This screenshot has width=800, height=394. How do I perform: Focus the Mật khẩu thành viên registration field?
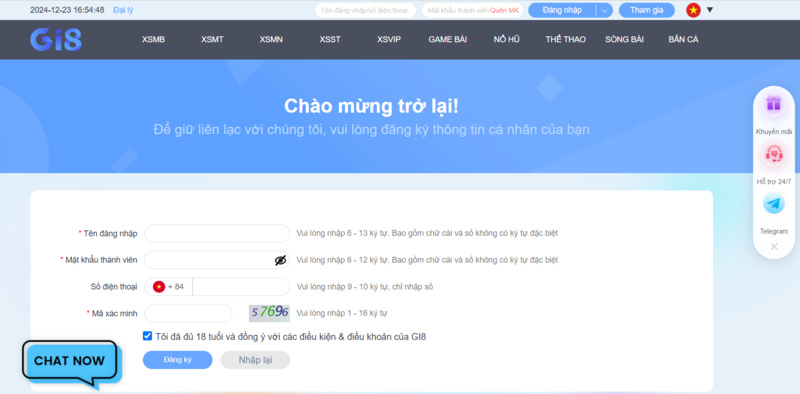tap(217, 260)
